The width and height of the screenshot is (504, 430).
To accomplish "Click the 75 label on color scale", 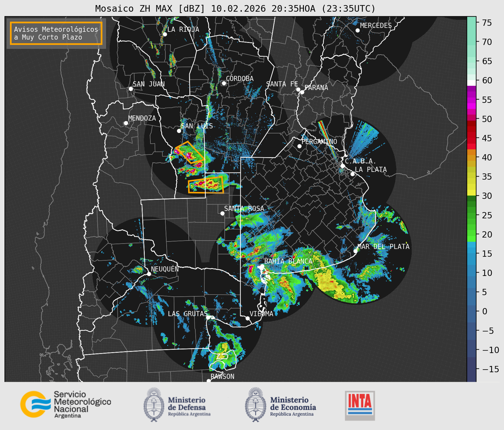I will tap(486, 23).
